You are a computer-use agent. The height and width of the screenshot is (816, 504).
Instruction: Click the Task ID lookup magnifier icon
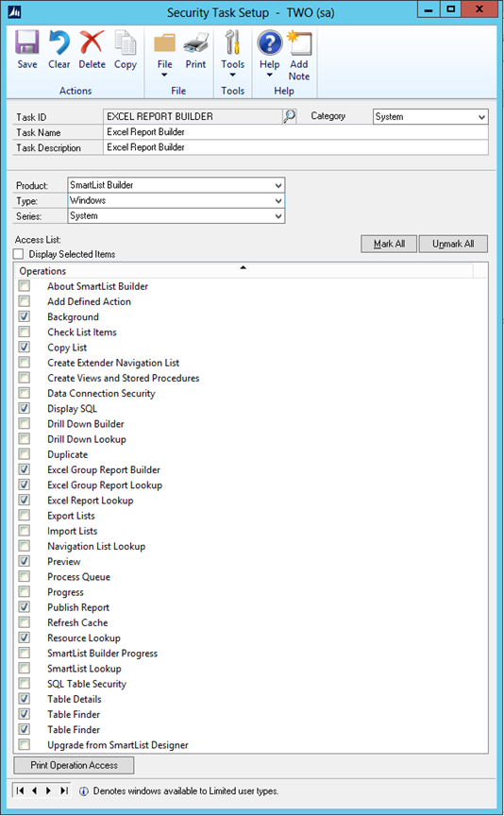[x=289, y=116]
